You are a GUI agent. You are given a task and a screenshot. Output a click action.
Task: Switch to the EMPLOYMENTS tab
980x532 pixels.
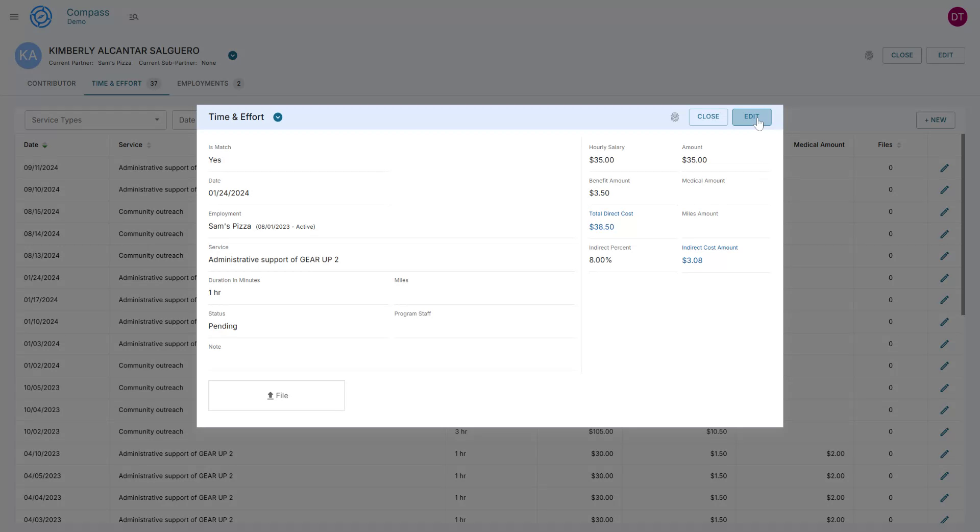202,83
